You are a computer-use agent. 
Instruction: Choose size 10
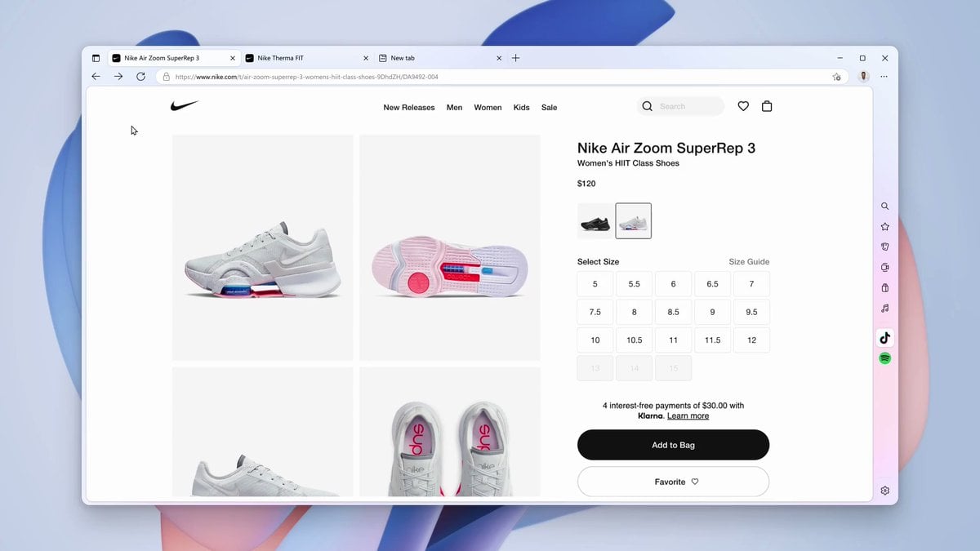pos(595,340)
